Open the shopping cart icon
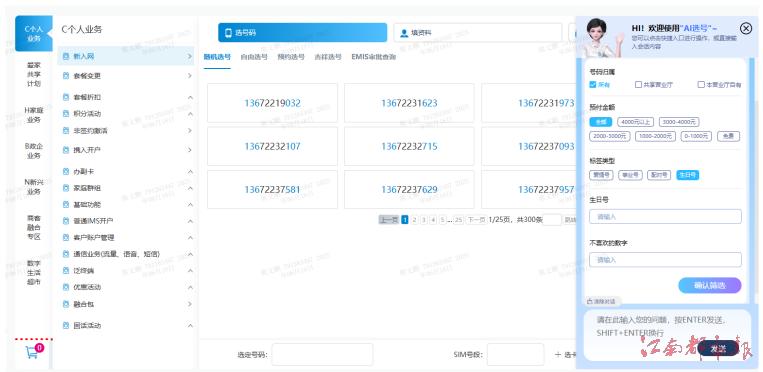The height and width of the screenshot is (372, 763). [32, 353]
